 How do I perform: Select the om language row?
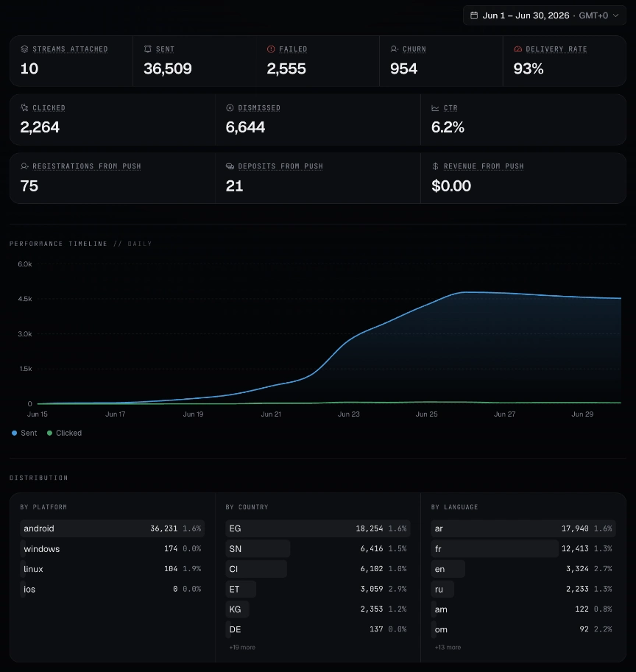click(523, 629)
